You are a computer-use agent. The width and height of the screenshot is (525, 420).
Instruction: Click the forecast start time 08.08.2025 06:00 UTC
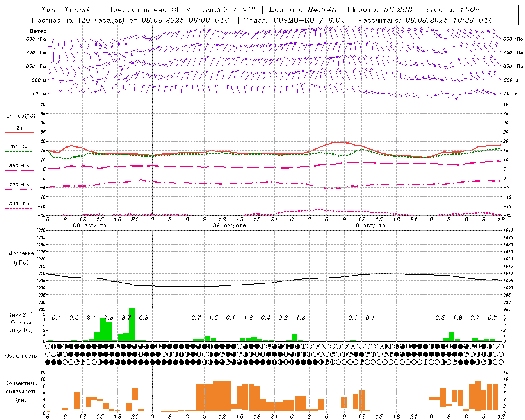(185, 20)
